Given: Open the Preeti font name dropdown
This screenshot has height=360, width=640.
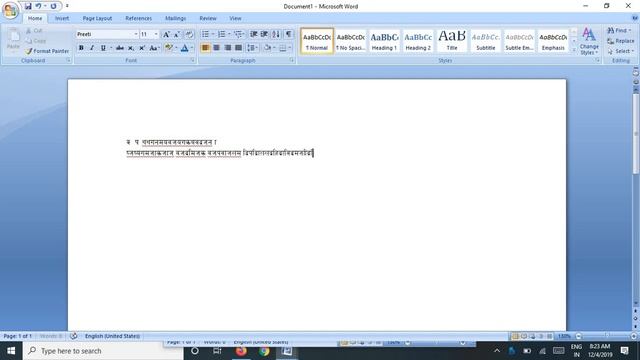Looking at the screenshot, I should [136, 34].
